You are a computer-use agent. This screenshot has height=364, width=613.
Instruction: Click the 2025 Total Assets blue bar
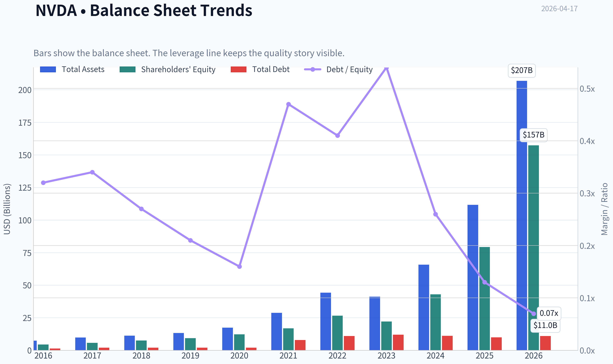click(473, 277)
